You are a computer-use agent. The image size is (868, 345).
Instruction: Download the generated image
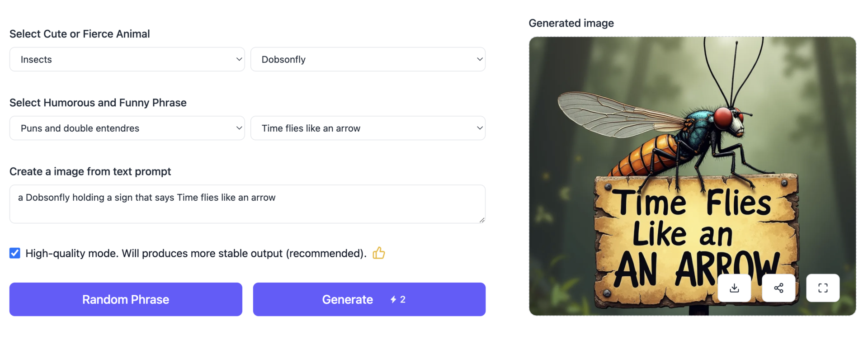(x=734, y=288)
